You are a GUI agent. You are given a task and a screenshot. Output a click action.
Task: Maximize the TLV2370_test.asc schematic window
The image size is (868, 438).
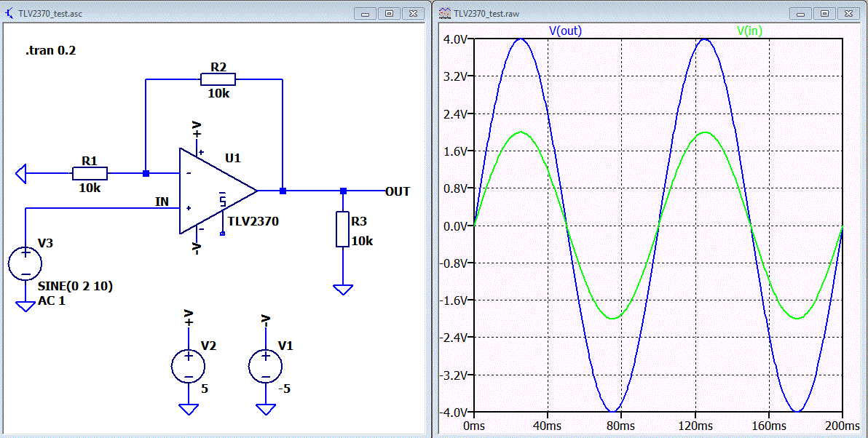(x=389, y=13)
